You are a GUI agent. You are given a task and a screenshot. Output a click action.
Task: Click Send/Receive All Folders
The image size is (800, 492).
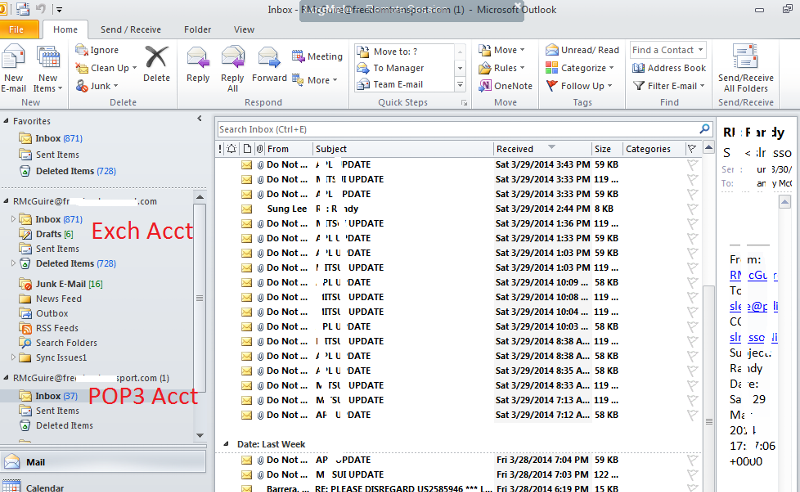(745, 68)
